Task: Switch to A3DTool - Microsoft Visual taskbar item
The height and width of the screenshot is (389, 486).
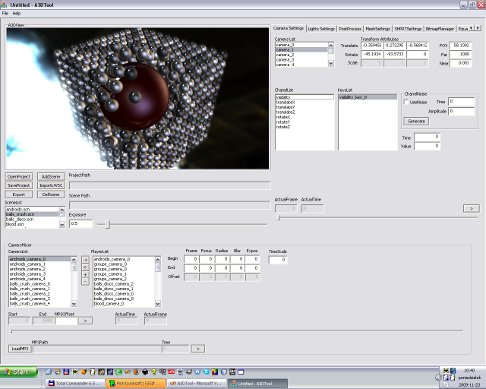Action: tap(197, 383)
